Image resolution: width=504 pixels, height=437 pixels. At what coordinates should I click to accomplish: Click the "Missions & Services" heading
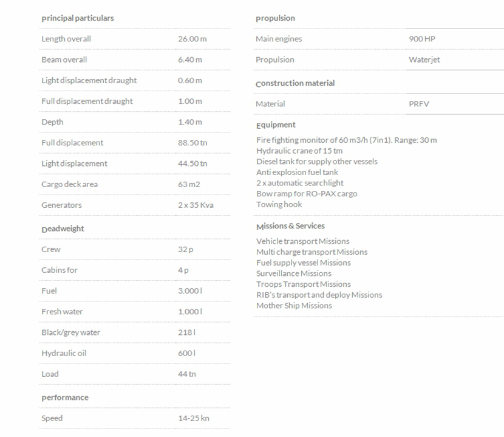click(290, 226)
